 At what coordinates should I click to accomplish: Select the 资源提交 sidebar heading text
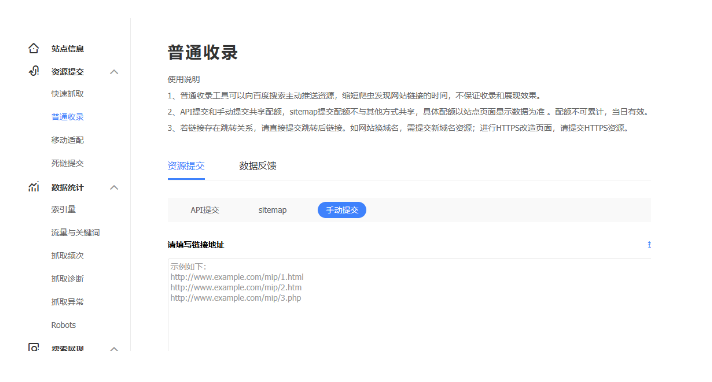pyautogui.click(x=67, y=72)
